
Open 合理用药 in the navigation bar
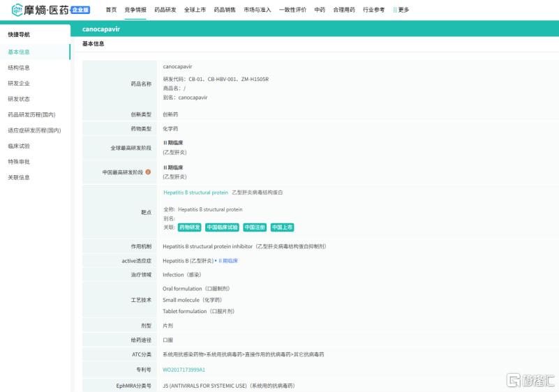pyautogui.click(x=343, y=10)
